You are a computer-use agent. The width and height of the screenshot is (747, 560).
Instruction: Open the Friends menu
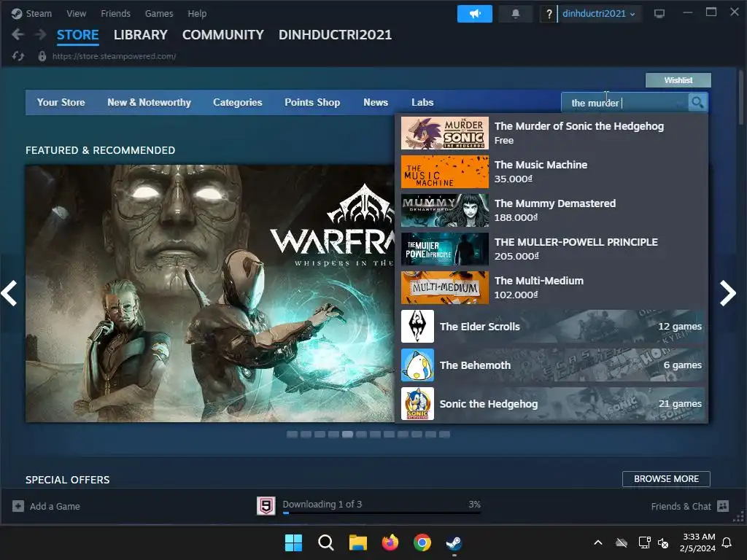click(x=116, y=14)
